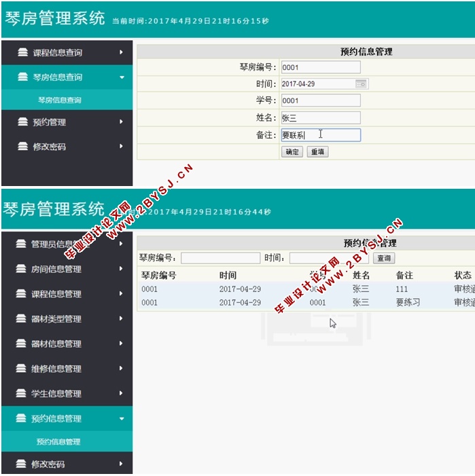Click the 琴房编号 search box beside 查询
Viewport: 475px width, 476px height.
pyautogui.click(x=220, y=258)
